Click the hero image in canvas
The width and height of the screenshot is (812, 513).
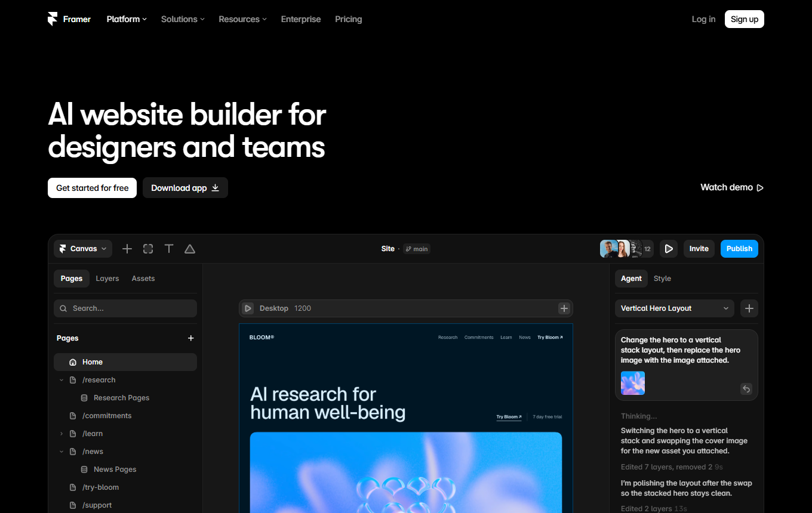(x=406, y=472)
